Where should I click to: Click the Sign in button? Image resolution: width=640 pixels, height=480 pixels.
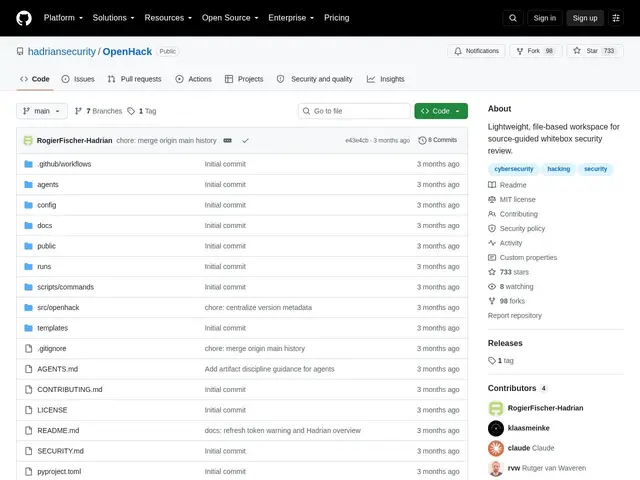tap(544, 18)
